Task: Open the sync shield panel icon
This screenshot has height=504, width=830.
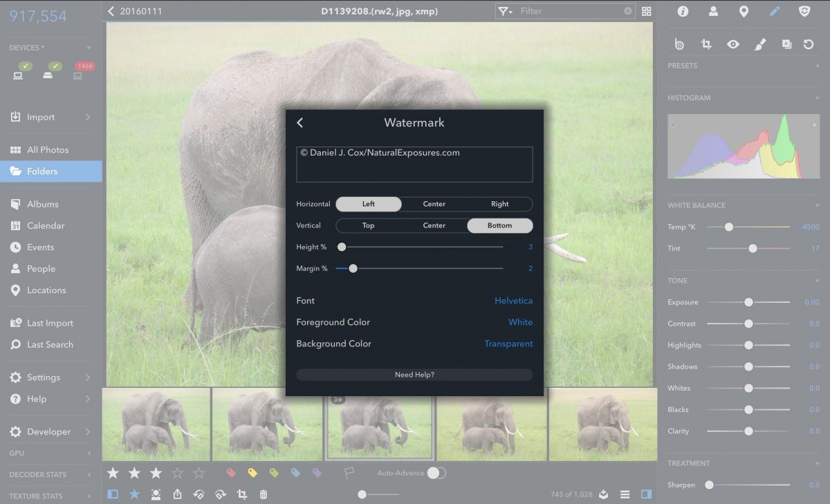Action: (x=804, y=11)
